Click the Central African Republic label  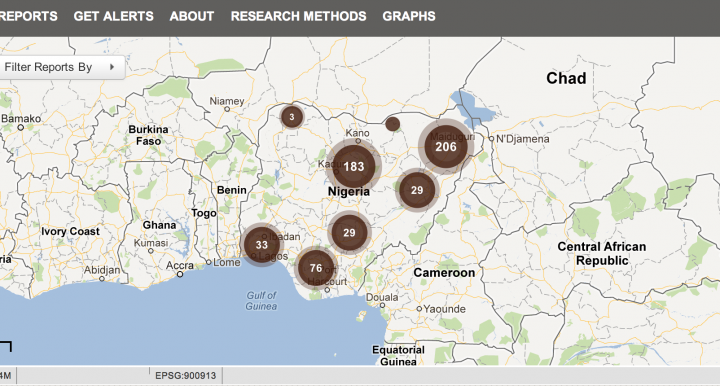(602, 253)
